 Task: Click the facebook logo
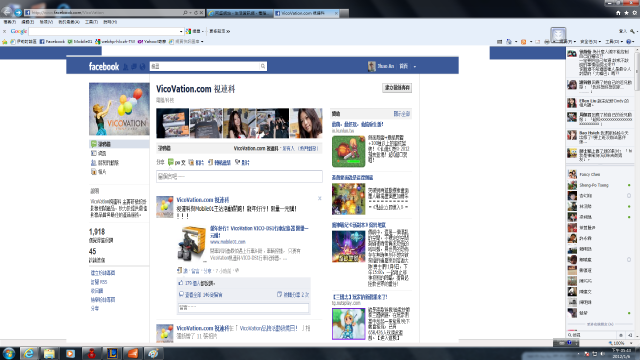point(104,67)
